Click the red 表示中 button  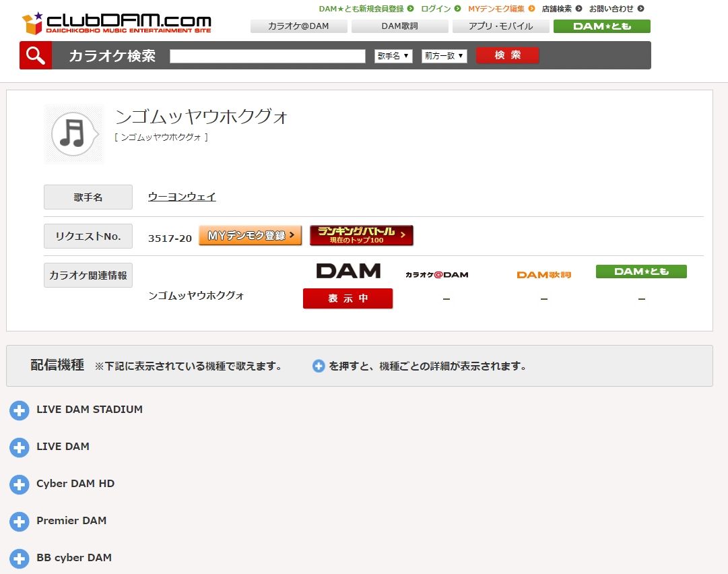[348, 298]
